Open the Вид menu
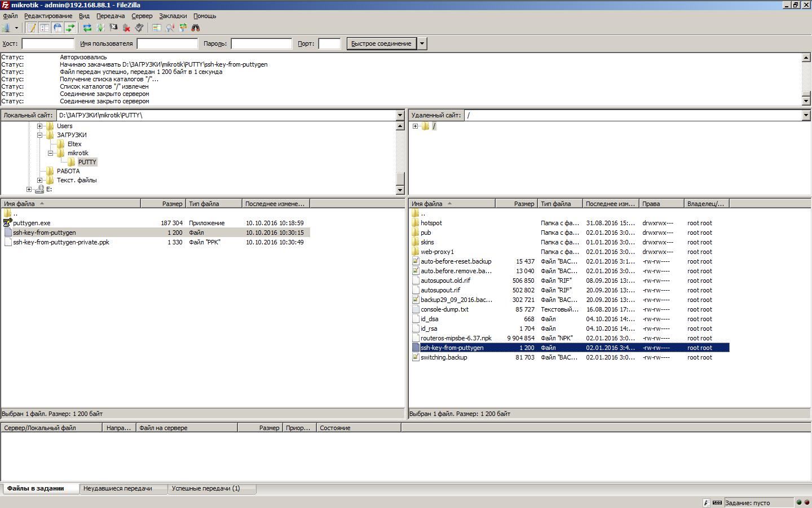This screenshot has height=508, width=812. click(84, 16)
